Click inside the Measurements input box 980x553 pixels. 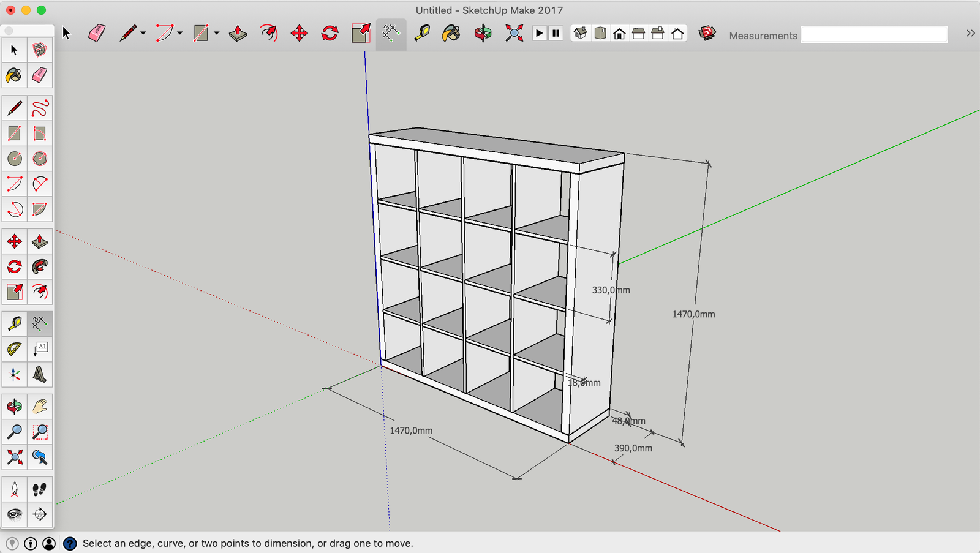pyautogui.click(x=874, y=35)
